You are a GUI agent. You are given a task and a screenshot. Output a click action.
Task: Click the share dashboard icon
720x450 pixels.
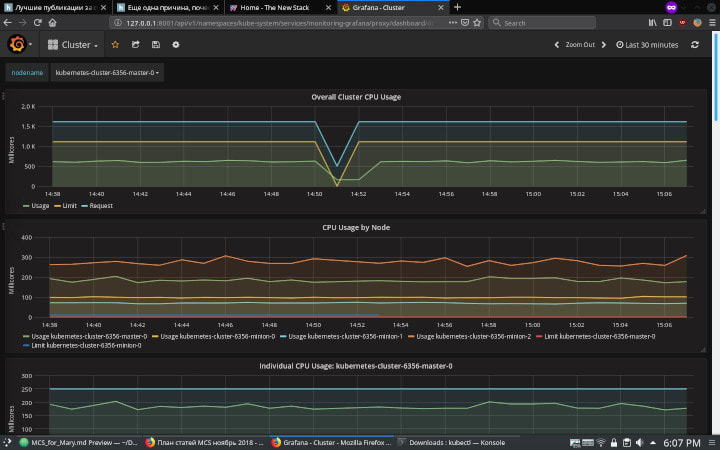coord(135,44)
